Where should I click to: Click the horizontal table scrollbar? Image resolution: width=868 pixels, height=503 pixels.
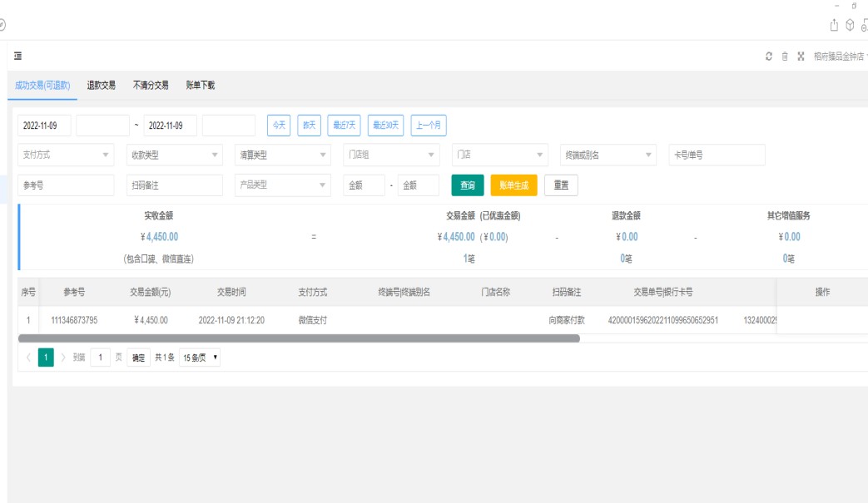coord(299,338)
